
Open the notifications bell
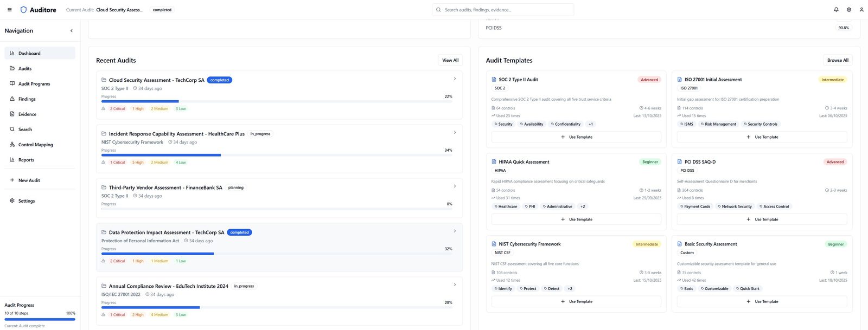click(836, 10)
